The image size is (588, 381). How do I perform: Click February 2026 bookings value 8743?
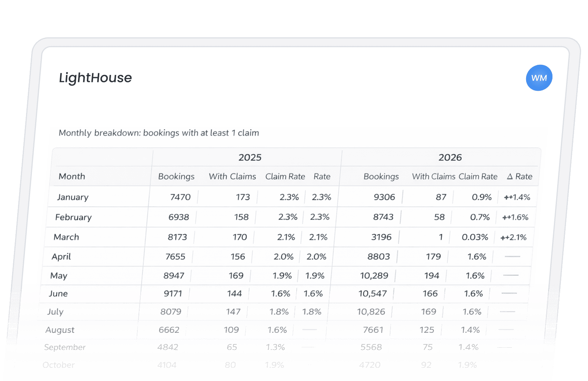[x=383, y=217]
